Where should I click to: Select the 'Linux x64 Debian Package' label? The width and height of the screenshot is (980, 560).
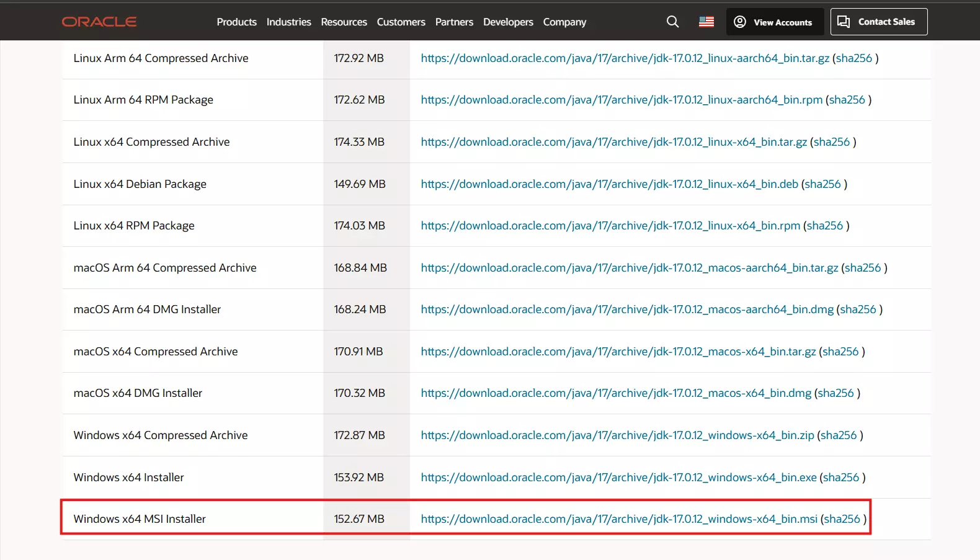[x=140, y=184]
